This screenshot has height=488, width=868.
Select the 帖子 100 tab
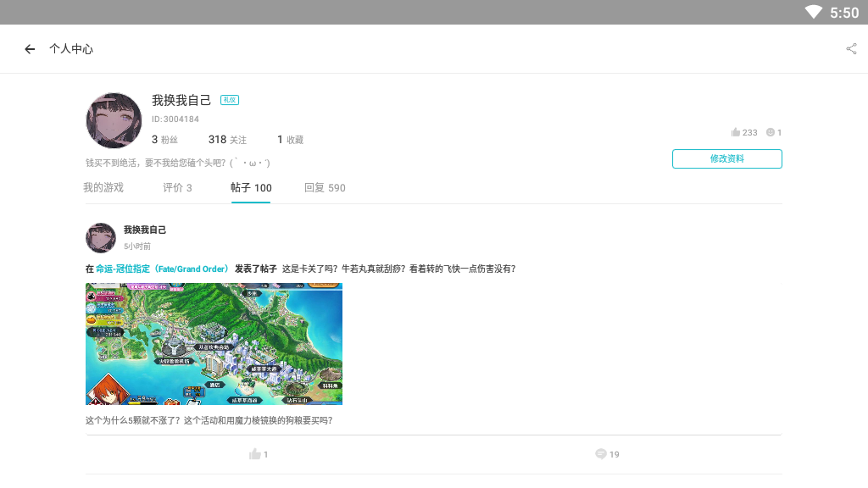click(251, 188)
